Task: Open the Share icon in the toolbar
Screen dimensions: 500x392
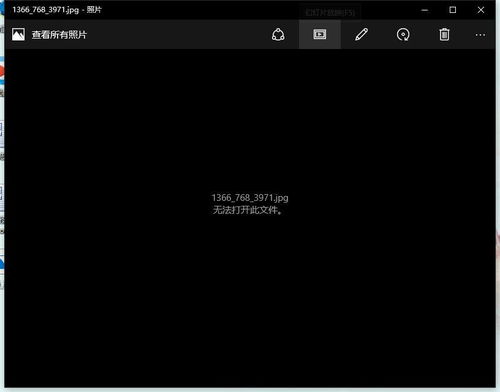Action: pyautogui.click(x=278, y=34)
